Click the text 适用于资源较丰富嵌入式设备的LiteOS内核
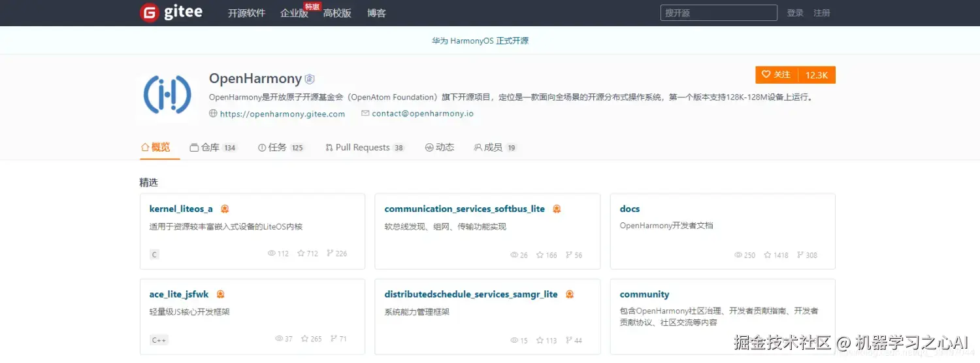This screenshot has height=363, width=980. pyautogui.click(x=226, y=227)
